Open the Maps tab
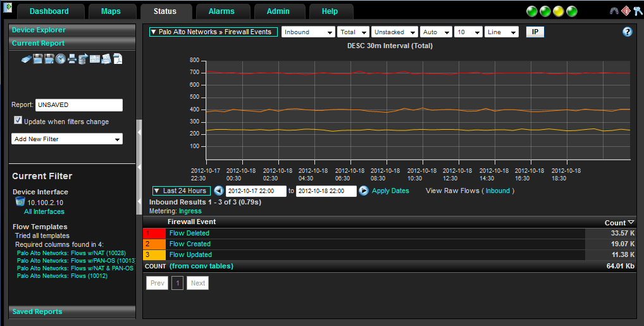Viewport: 644px width, 326px height. coord(110,11)
